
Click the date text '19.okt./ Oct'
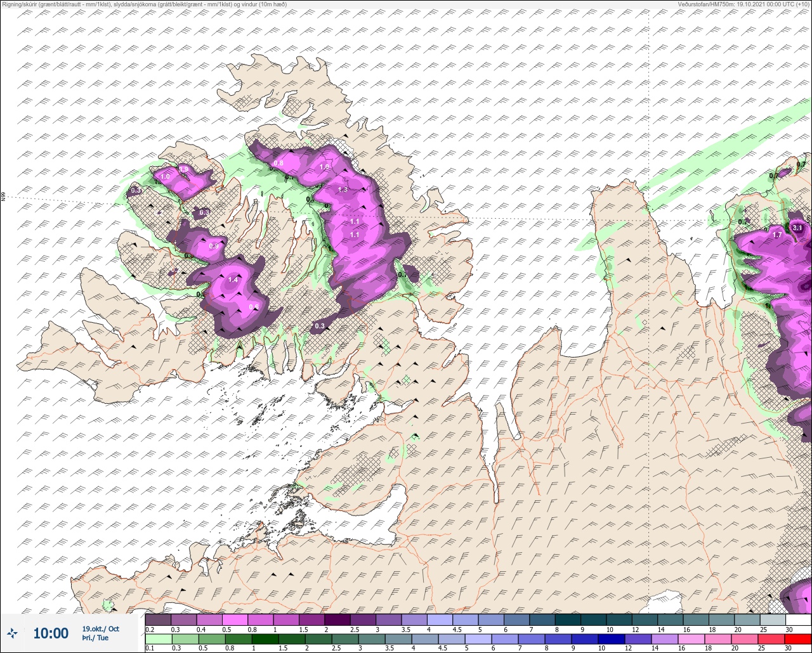click(100, 629)
